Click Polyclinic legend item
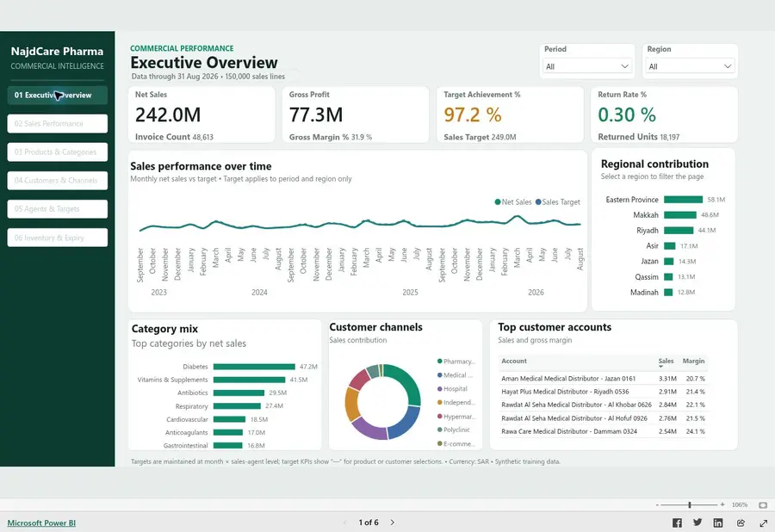 tap(454, 430)
